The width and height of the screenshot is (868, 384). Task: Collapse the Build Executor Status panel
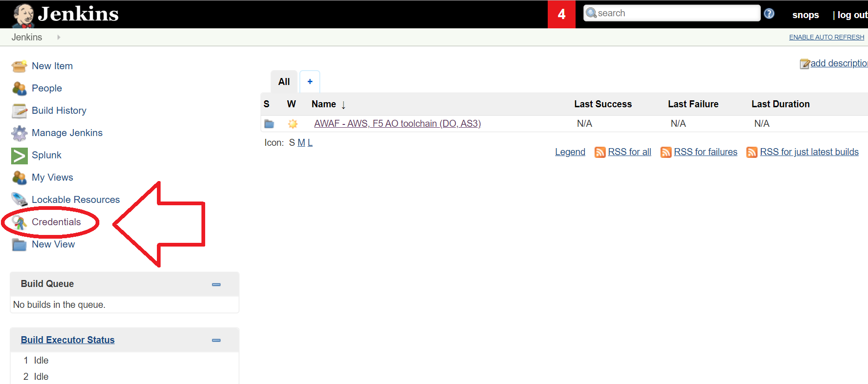point(216,340)
